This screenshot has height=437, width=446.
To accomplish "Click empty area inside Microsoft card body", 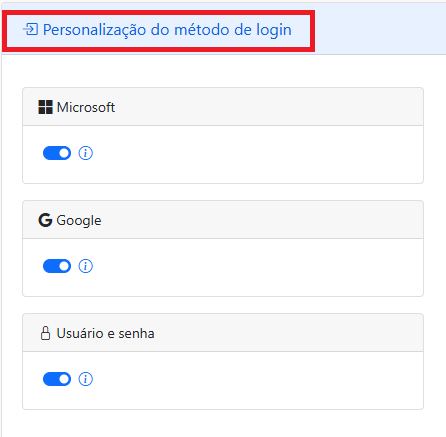I will click(x=253, y=154).
